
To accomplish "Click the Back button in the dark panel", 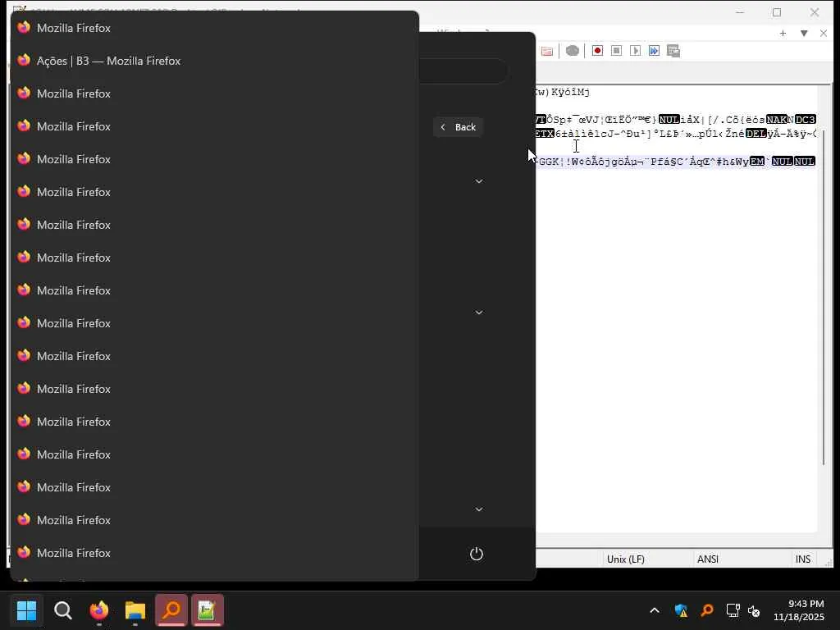I will click(459, 127).
